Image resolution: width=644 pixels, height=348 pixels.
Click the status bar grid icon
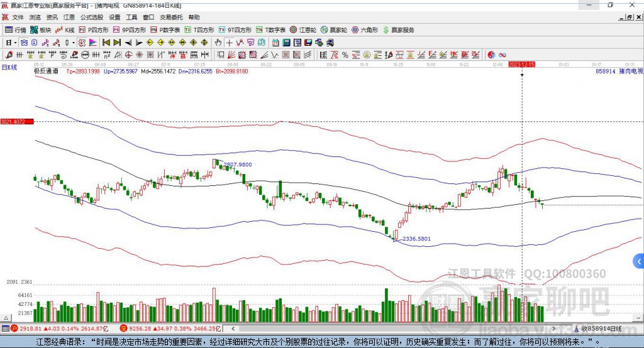click(x=5, y=329)
